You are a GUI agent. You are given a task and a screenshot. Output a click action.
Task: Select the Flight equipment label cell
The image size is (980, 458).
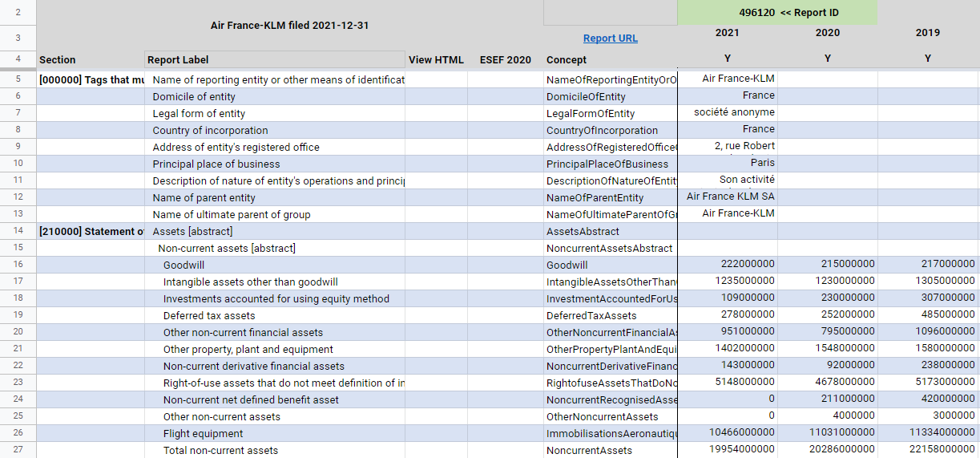click(275, 434)
